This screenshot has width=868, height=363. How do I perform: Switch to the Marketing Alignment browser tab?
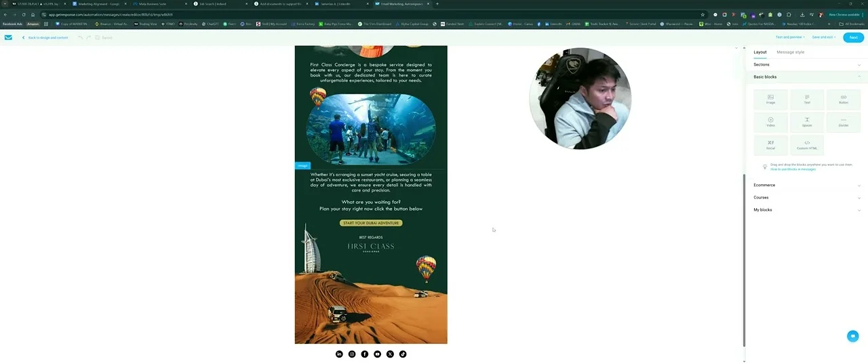pyautogui.click(x=97, y=4)
